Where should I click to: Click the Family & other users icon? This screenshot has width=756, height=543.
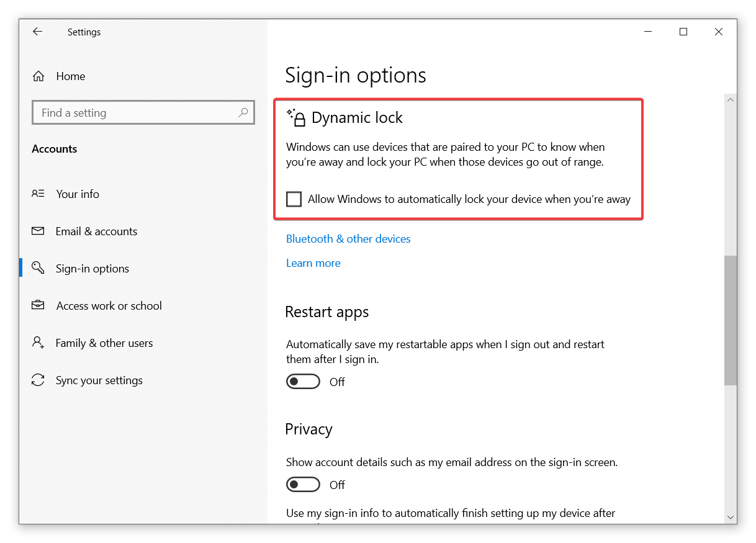coord(38,343)
